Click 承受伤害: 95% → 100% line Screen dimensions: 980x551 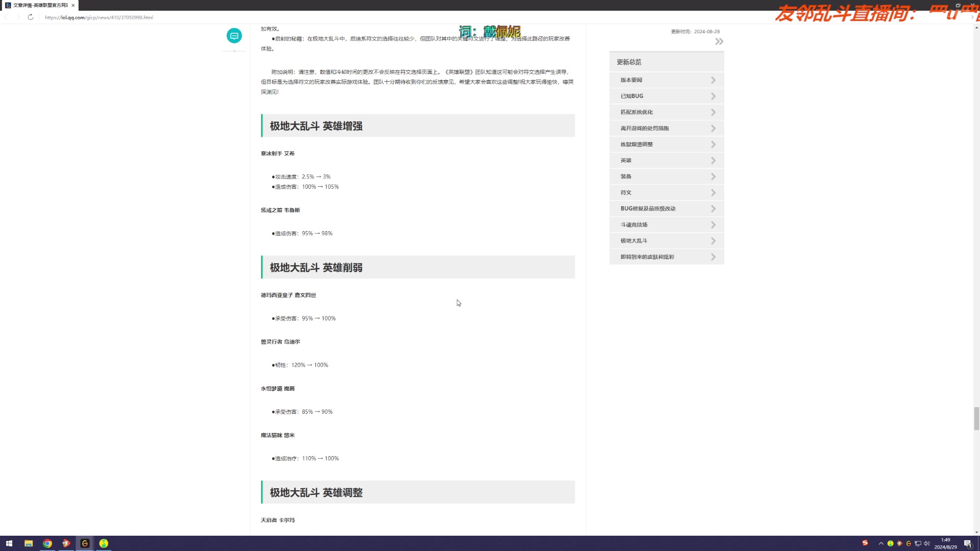[304, 318]
